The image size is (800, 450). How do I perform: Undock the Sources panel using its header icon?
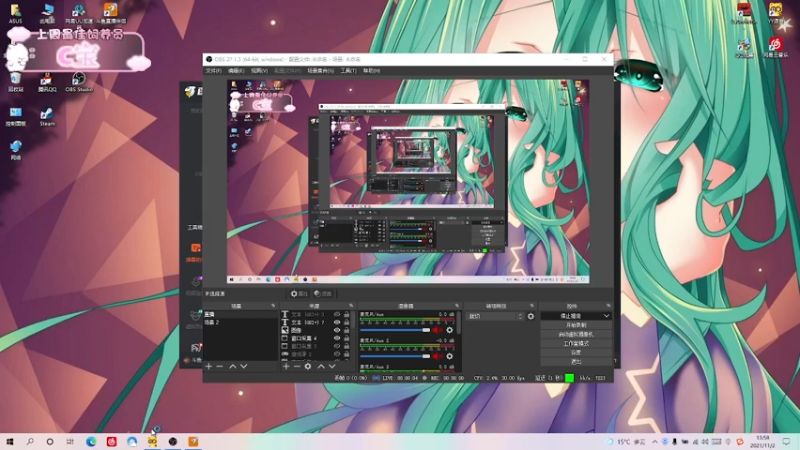351,306
